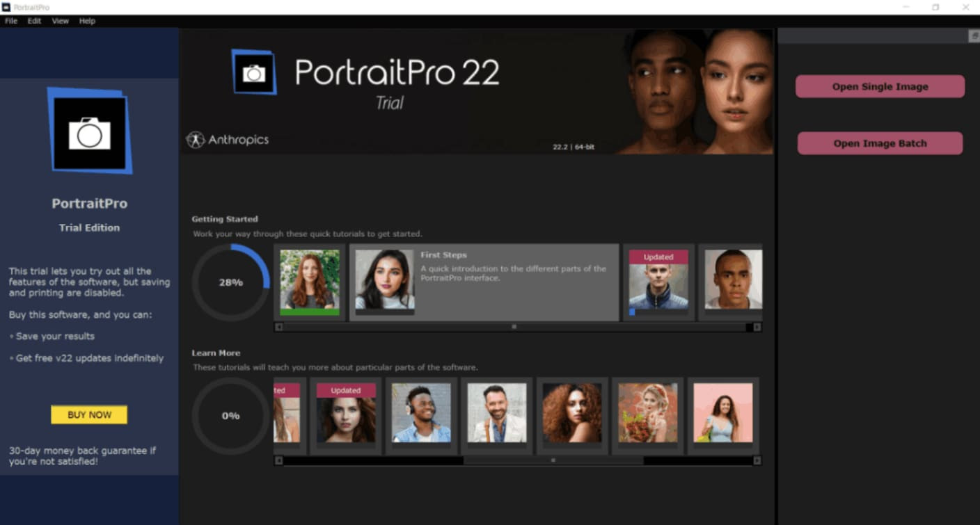
Task: Click the PortraitPro title bar app icon
Action: pos(6,7)
